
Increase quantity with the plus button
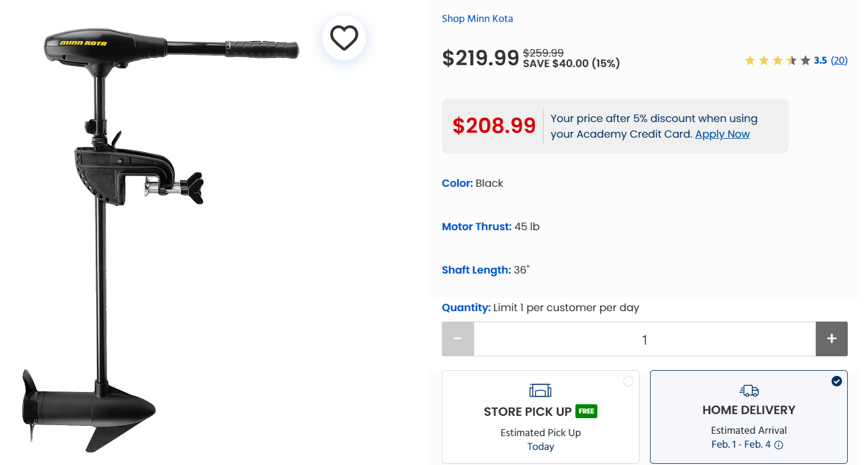pyautogui.click(x=832, y=339)
